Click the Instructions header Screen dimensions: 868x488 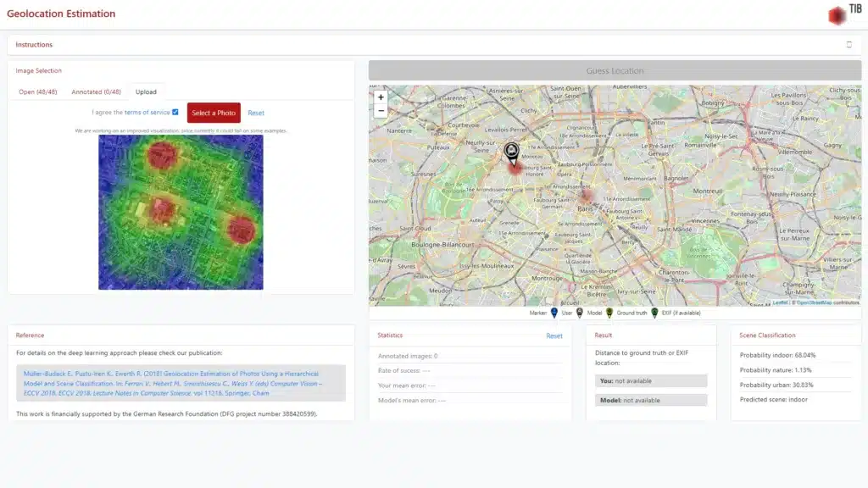coord(34,45)
